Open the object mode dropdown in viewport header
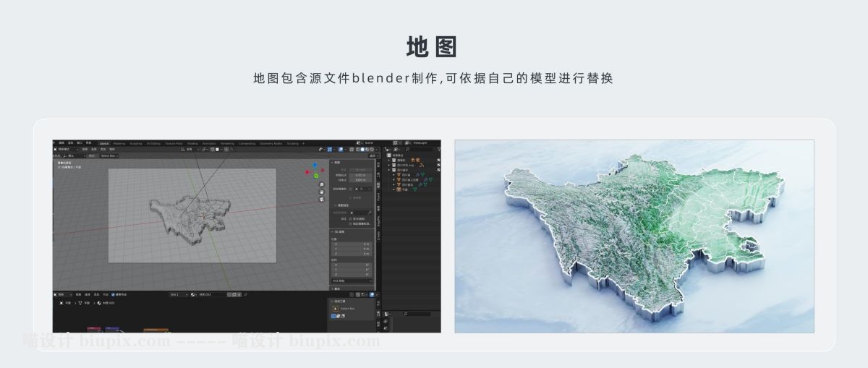Image resolution: width=868 pixels, height=368 pixels. [65, 150]
